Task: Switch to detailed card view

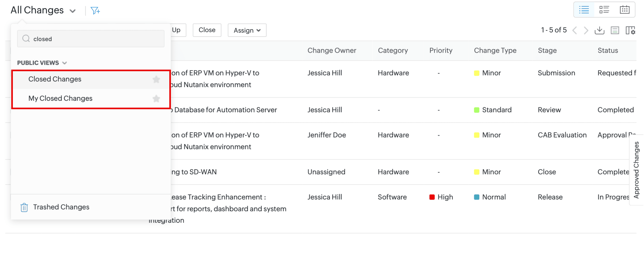Action: click(604, 10)
